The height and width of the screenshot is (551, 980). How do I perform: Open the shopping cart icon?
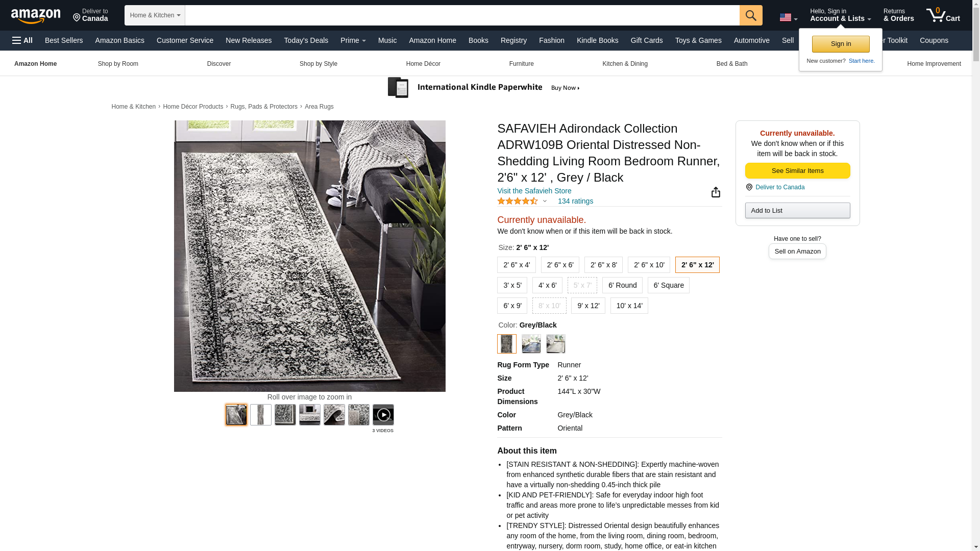tap(943, 15)
